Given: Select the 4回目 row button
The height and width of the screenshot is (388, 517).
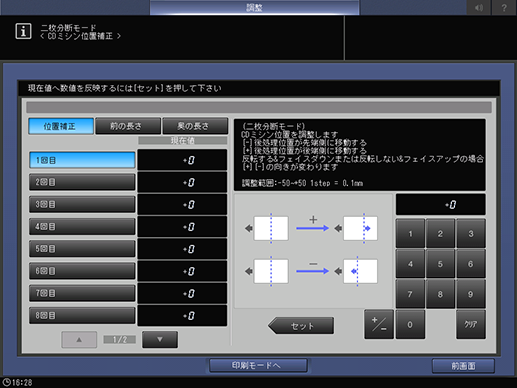Looking at the screenshot, I should tap(82, 227).
